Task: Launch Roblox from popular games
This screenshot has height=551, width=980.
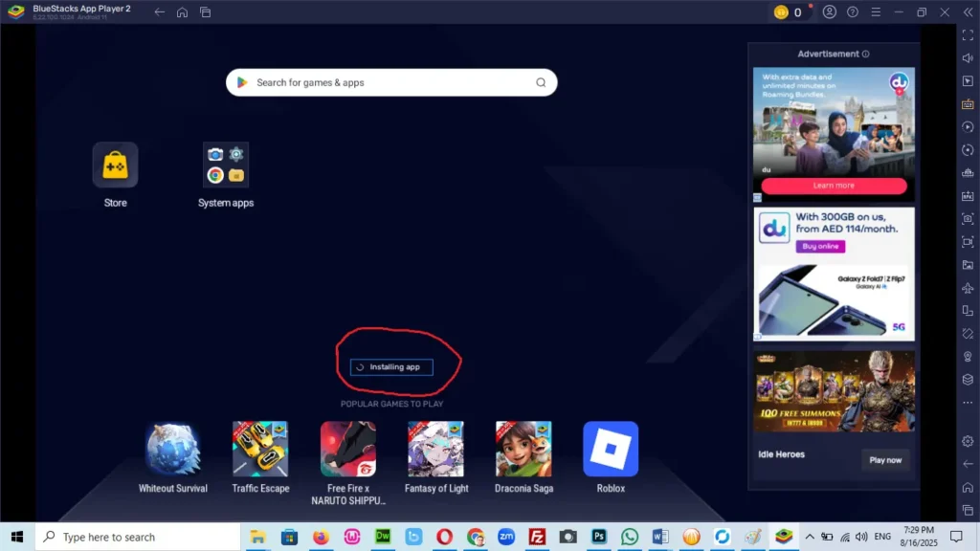Action: 611,450
